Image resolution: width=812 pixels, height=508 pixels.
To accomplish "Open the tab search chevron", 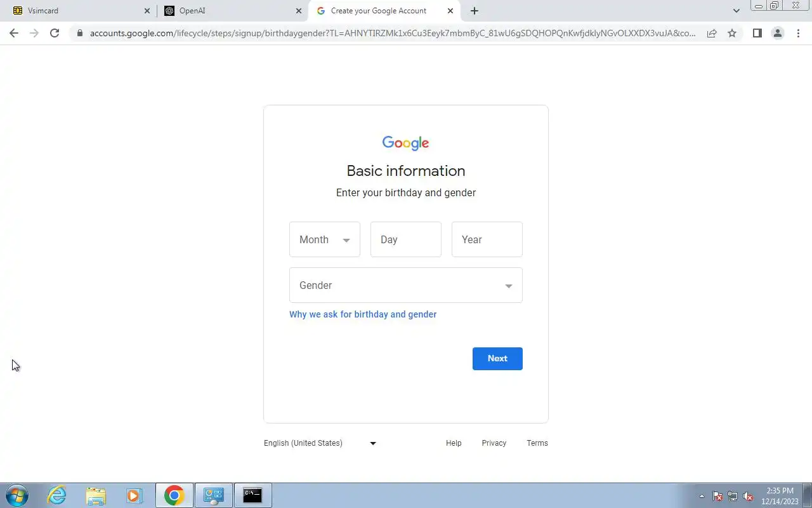I will pyautogui.click(x=736, y=11).
